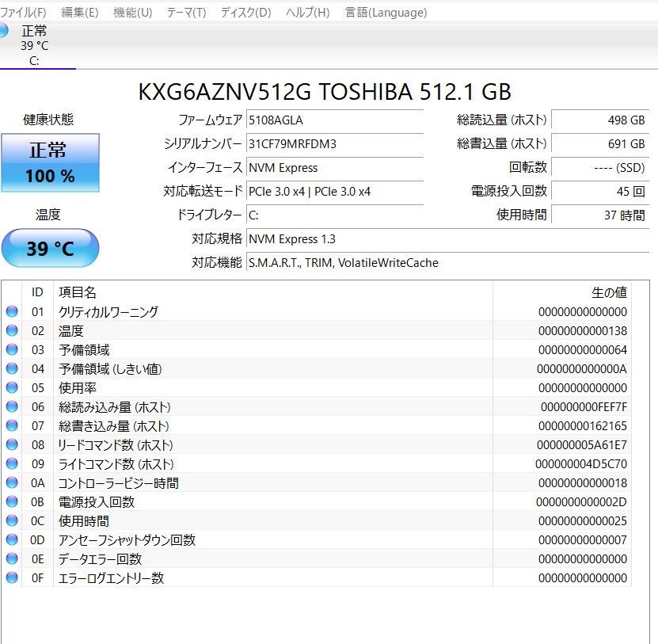Click status icon for データエラー回数 row
The height and width of the screenshot is (644, 658).
coord(12,558)
